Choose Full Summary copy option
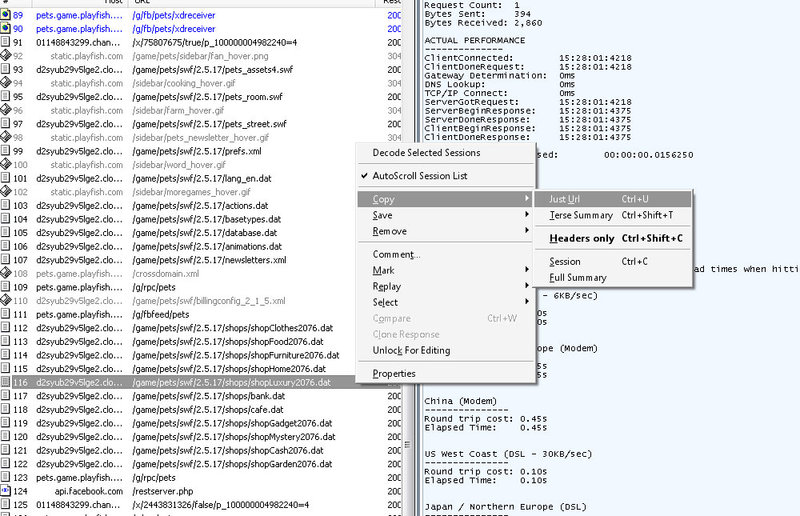The width and height of the screenshot is (800, 516). [x=613, y=278]
